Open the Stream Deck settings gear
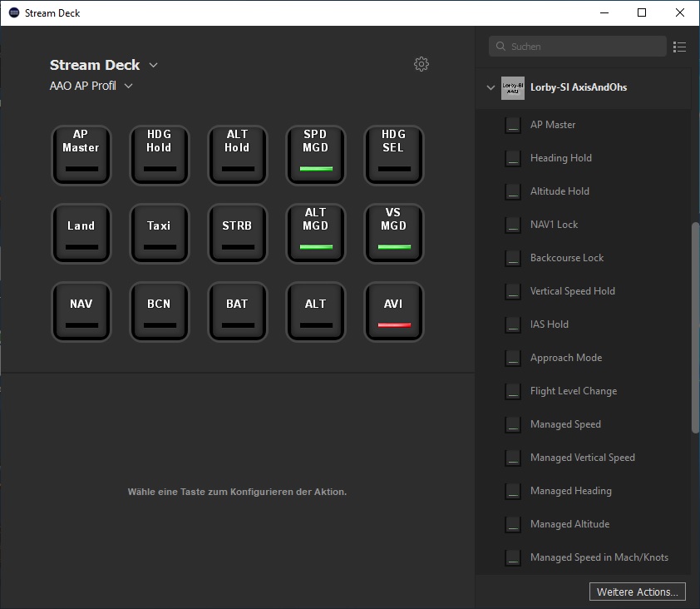The image size is (700, 609). pyautogui.click(x=421, y=64)
